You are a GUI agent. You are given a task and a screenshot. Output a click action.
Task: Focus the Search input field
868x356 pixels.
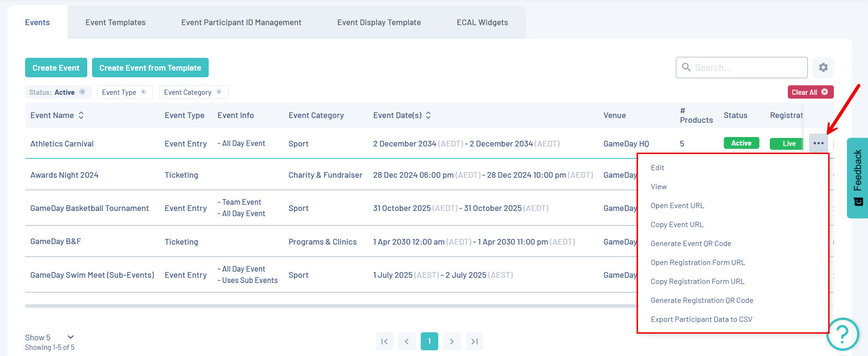pos(742,67)
